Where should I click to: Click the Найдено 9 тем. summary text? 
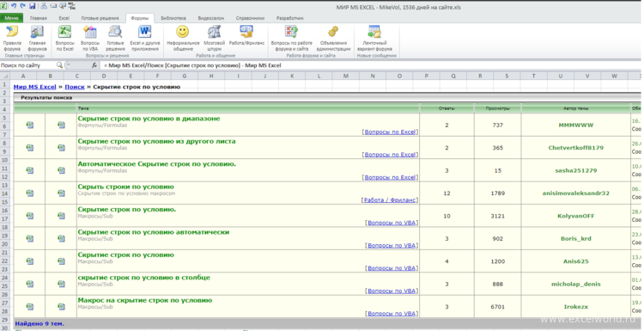(39, 323)
